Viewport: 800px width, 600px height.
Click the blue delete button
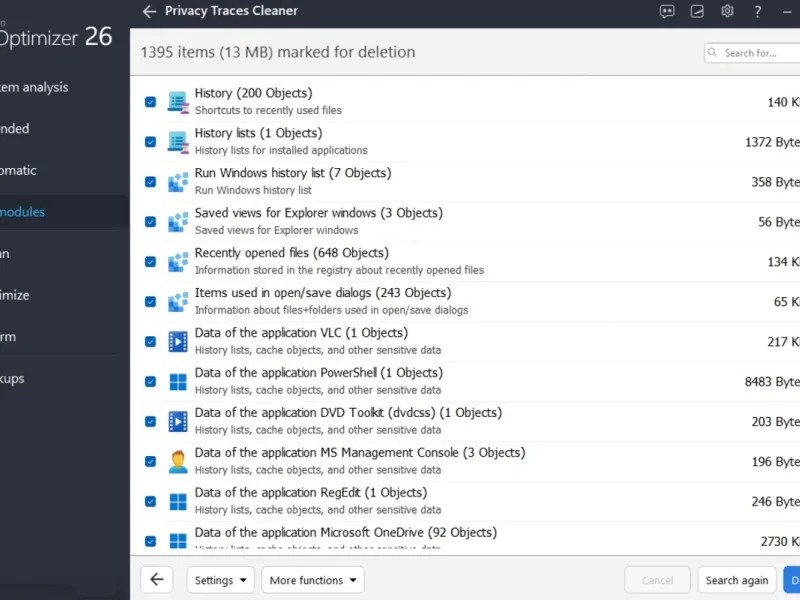pos(792,580)
